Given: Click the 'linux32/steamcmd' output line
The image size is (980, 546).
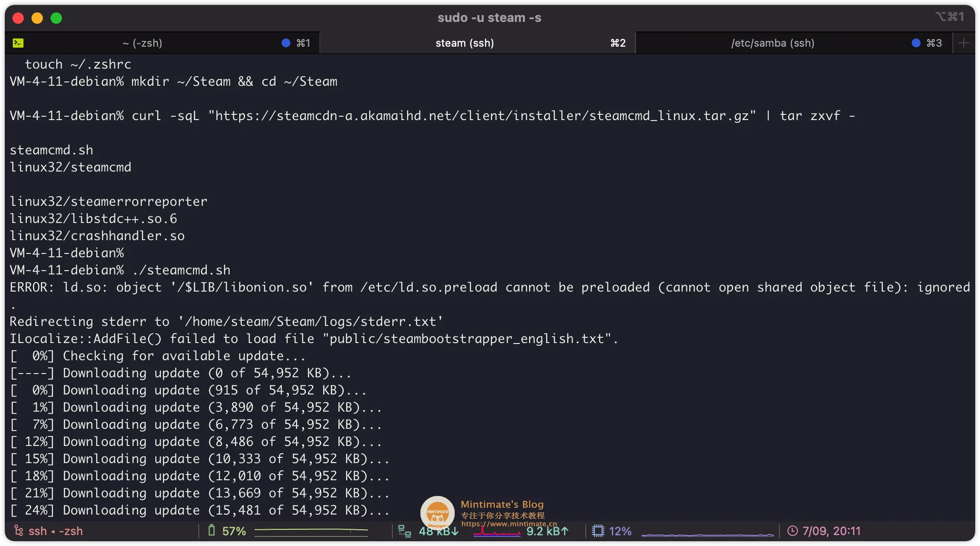Looking at the screenshot, I should (71, 167).
